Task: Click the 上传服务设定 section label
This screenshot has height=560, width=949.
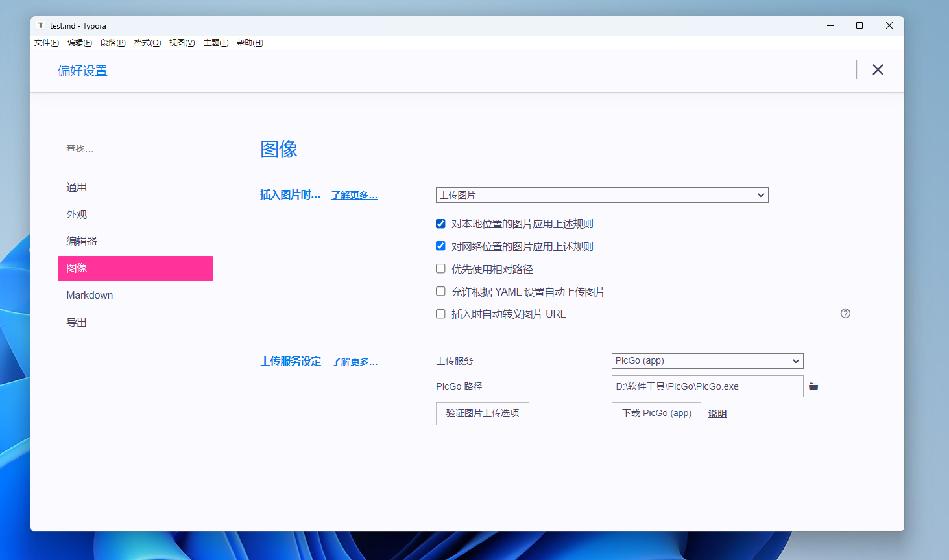Action: (291, 361)
